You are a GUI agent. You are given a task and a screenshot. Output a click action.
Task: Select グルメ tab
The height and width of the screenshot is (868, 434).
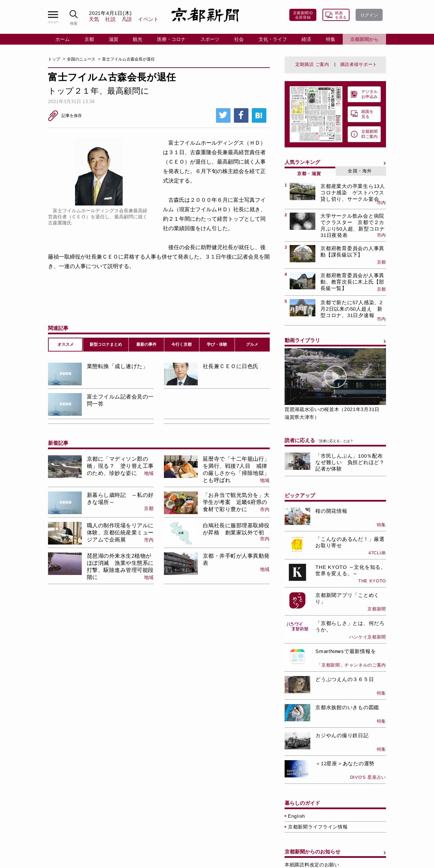[252, 344]
